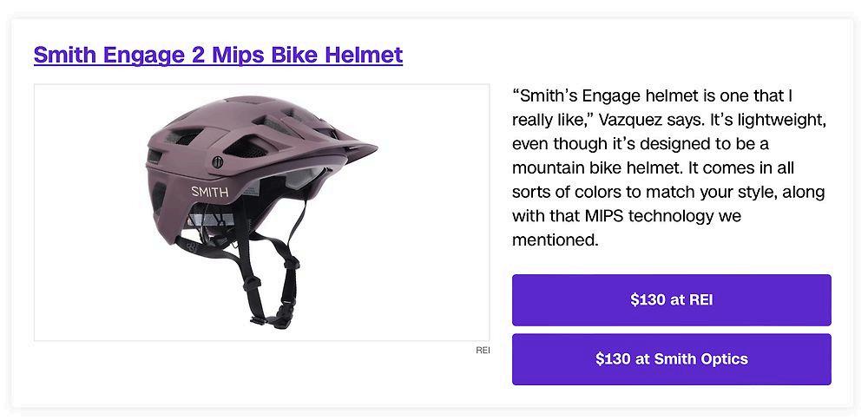The height and width of the screenshot is (420, 868).
Task: Click the purple helmet product photo
Action: (x=262, y=213)
